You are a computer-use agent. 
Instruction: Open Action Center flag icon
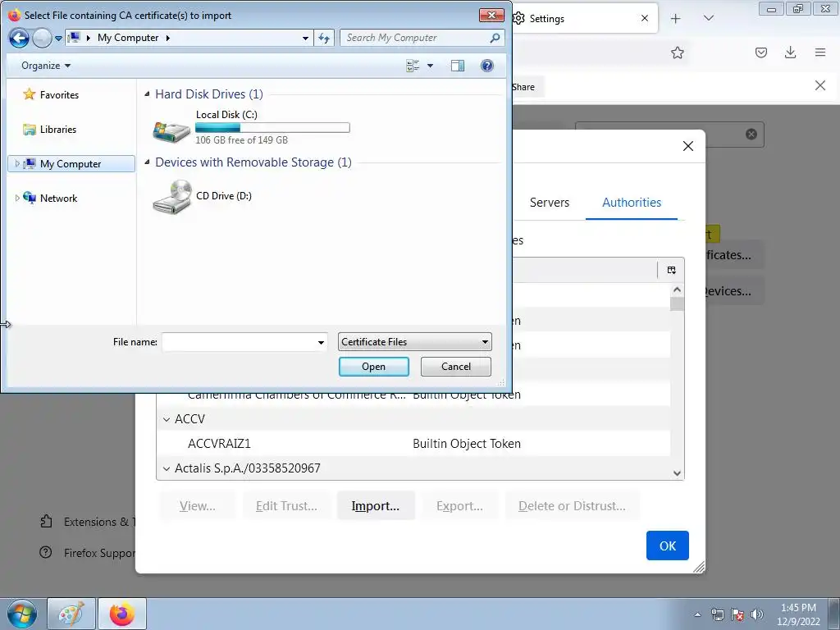[737, 614]
